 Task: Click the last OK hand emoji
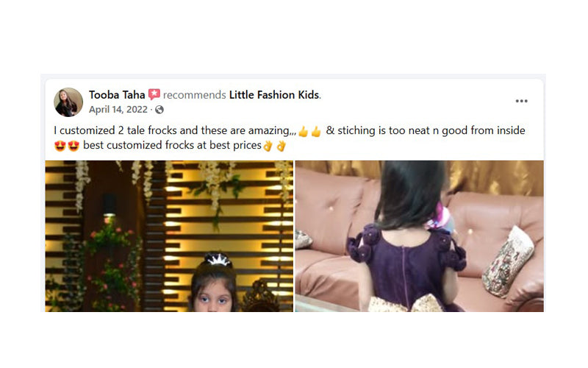coord(281,146)
